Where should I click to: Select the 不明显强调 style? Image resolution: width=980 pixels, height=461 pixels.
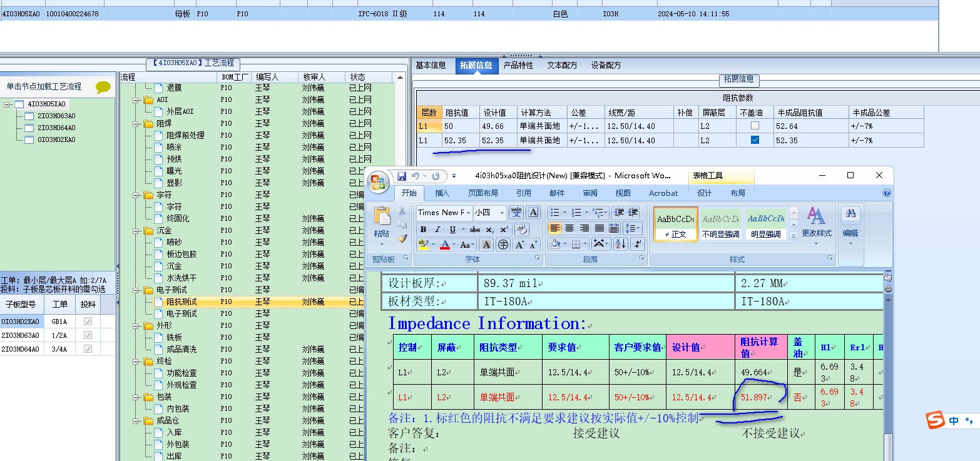(720, 225)
